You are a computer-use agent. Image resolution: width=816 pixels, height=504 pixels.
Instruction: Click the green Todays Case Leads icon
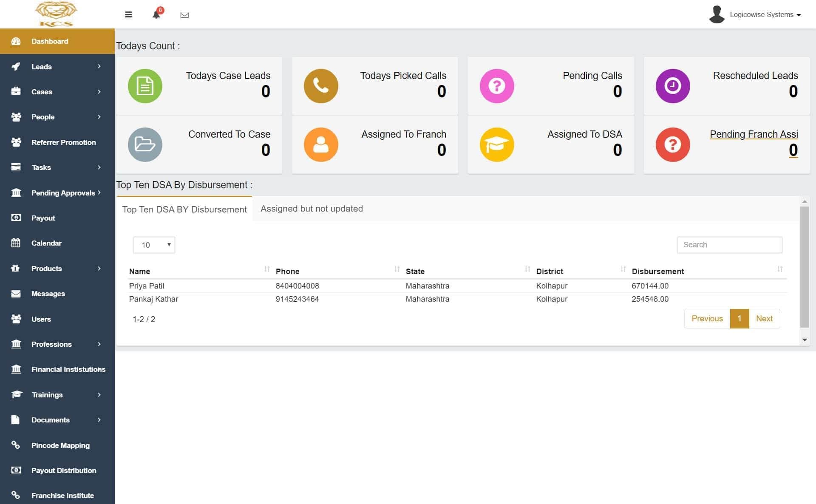145,86
